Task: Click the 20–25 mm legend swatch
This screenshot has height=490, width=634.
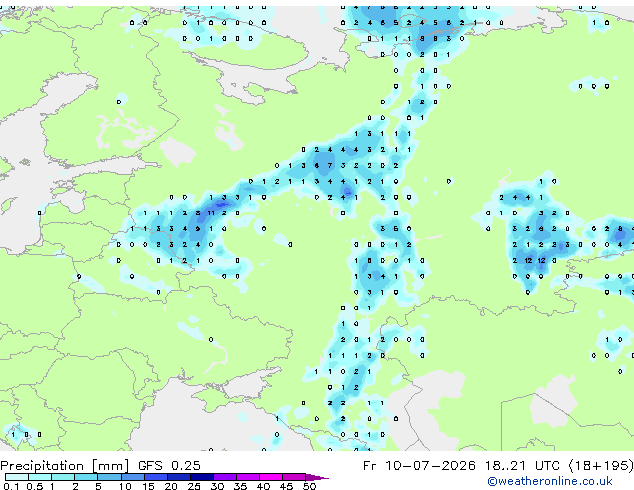Action: point(178,477)
